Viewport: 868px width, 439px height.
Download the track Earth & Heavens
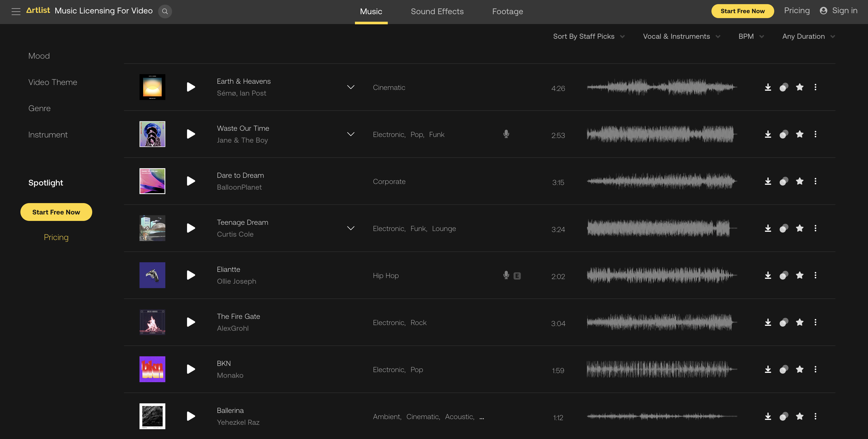coord(768,87)
